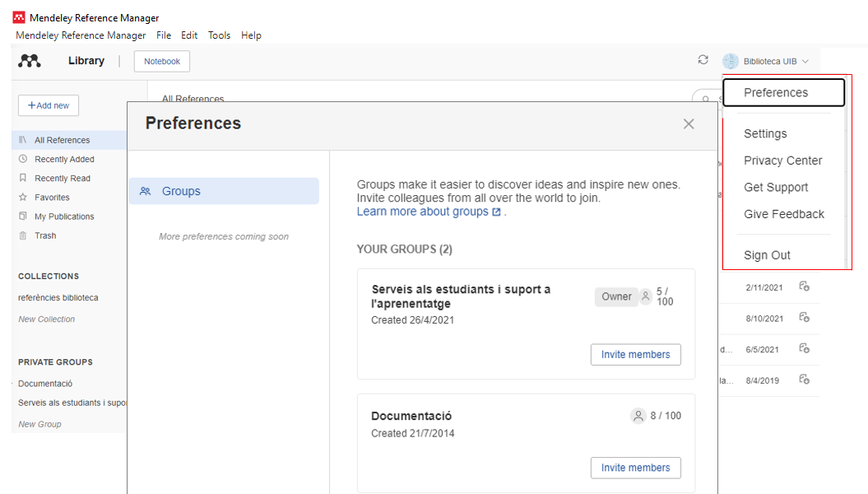Viewport: 868px width, 494px height.
Task: Invite members to Serveis als estudiants group
Action: coord(635,354)
